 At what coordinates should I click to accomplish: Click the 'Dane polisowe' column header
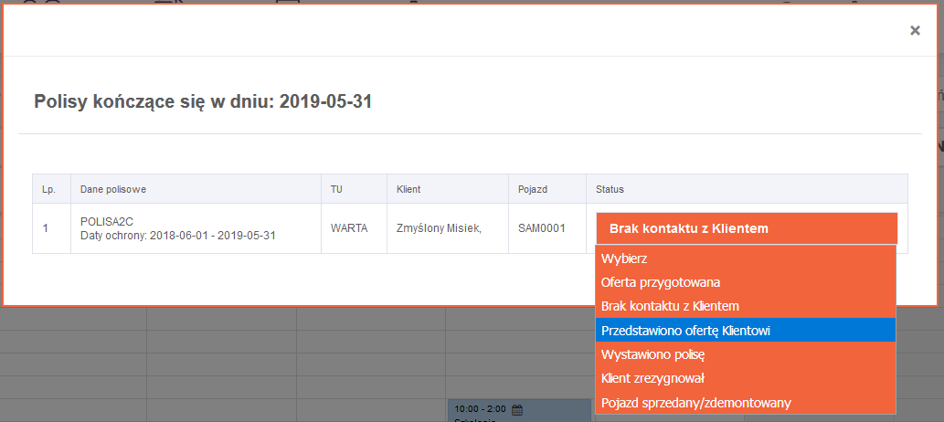[114, 189]
